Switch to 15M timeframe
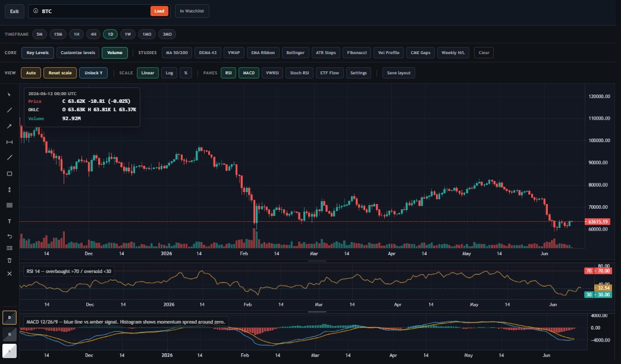The height and width of the screenshot is (364, 621). (x=58, y=34)
